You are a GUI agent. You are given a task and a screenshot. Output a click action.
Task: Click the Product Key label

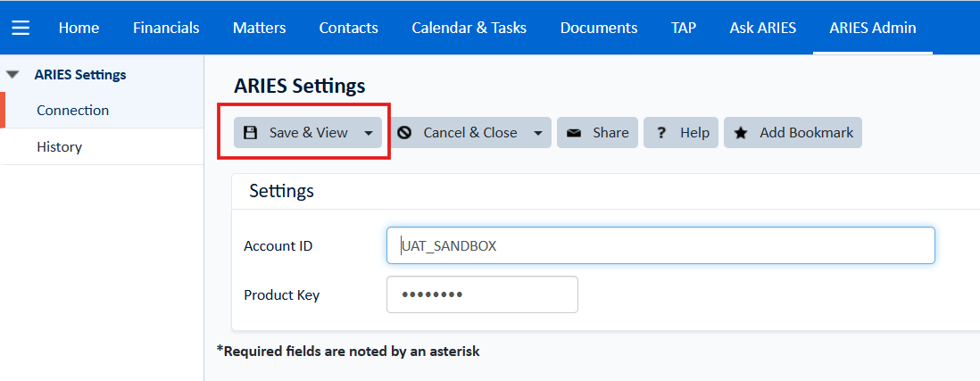point(282,295)
